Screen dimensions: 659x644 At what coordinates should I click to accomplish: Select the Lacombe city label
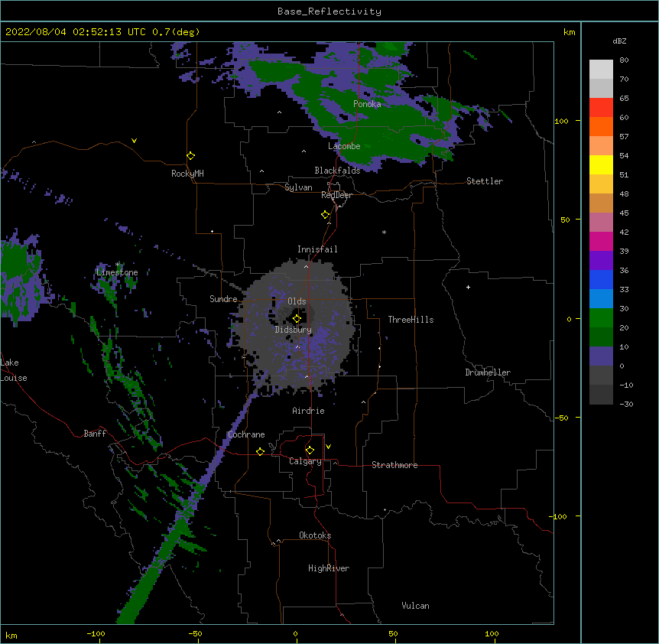point(344,146)
